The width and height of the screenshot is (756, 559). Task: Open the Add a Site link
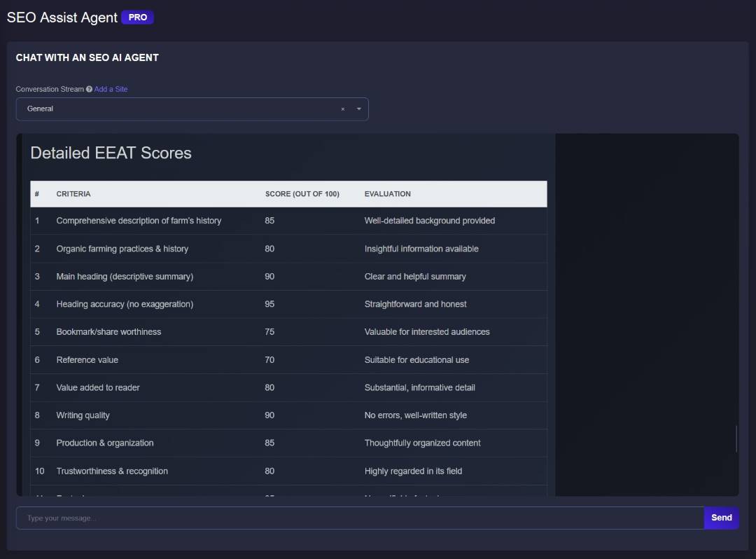tap(111, 89)
